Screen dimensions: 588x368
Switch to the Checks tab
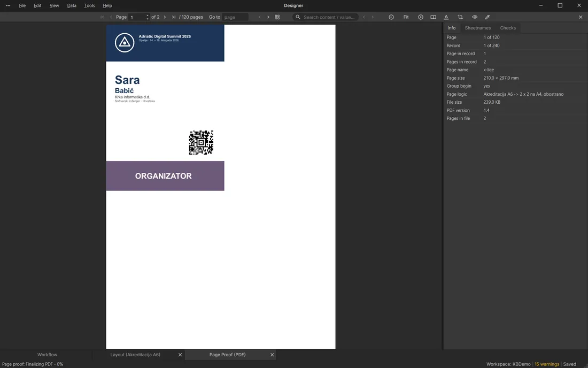pyautogui.click(x=508, y=28)
